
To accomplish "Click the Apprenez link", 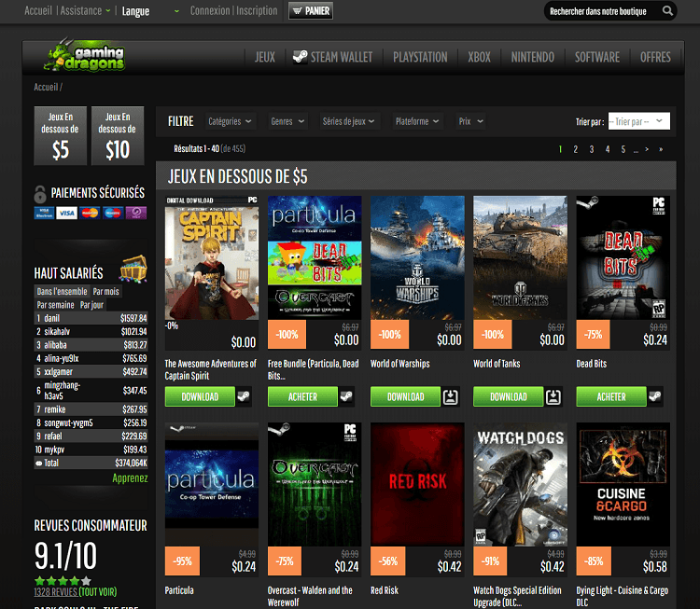I will 130,478.
